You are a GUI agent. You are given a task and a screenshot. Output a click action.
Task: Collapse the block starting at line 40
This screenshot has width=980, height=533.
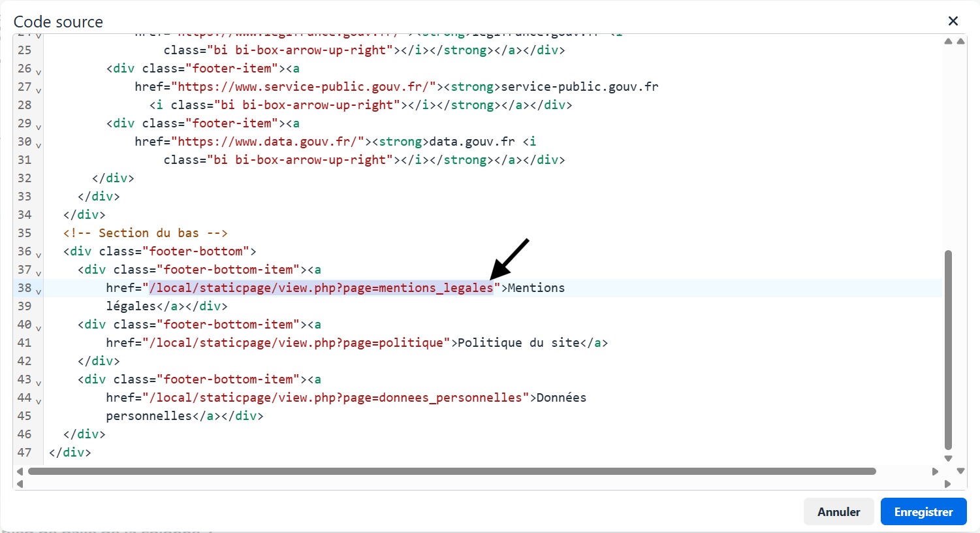pyautogui.click(x=39, y=327)
